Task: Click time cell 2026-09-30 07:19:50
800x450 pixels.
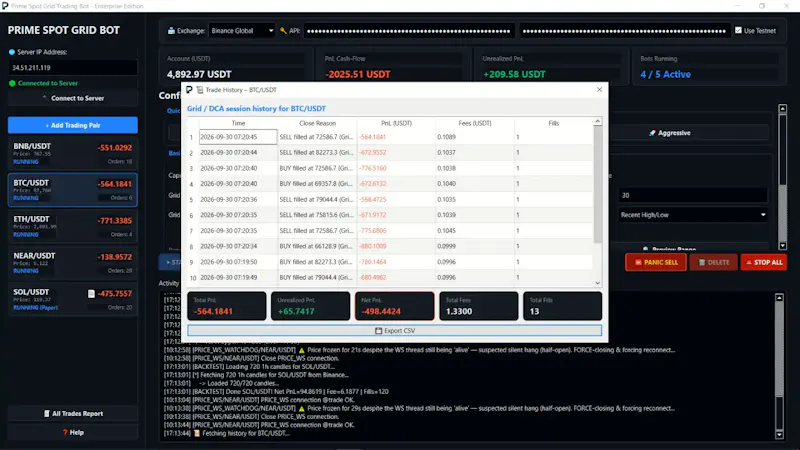Action: [x=238, y=262]
